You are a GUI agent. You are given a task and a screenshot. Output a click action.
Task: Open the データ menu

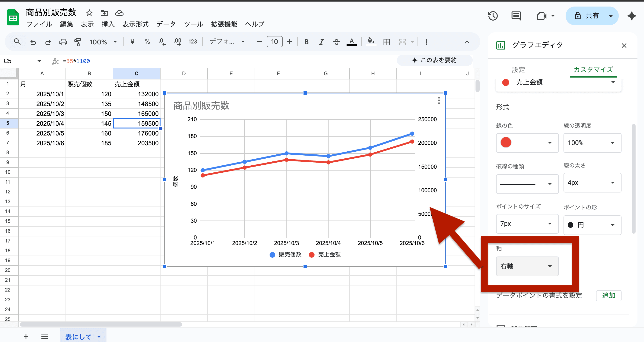click(x=166, y=24)
